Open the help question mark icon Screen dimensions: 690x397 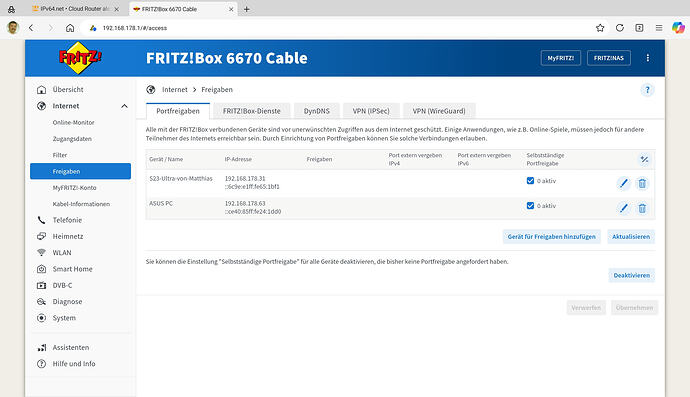coord(647,90)
